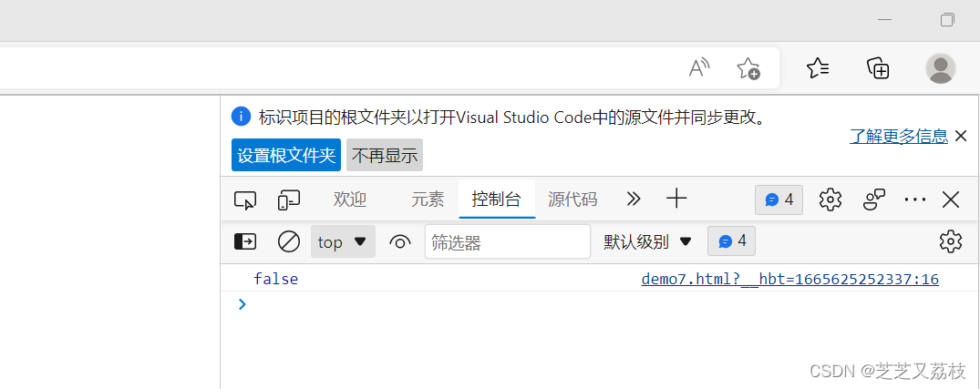The width and height of the screenshot is (980, 389).
Task: Toggle device emulation mode icon
Action: coord(289,200)
